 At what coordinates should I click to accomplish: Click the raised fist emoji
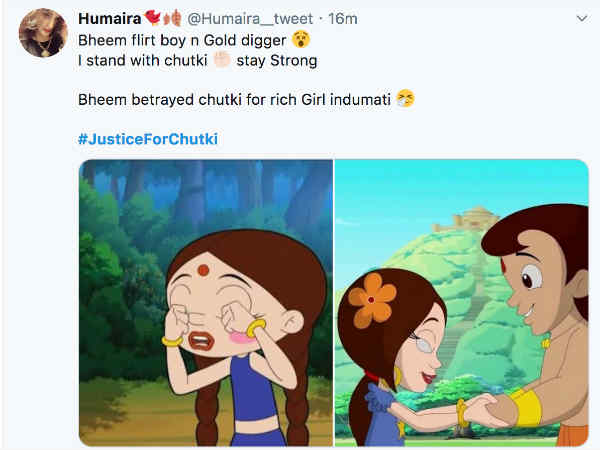[222, 60]
